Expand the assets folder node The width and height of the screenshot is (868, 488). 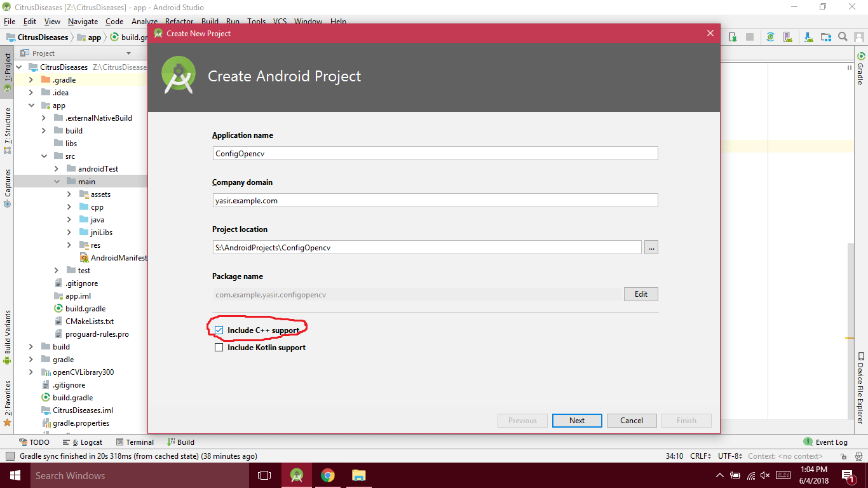tap(69, 194)
